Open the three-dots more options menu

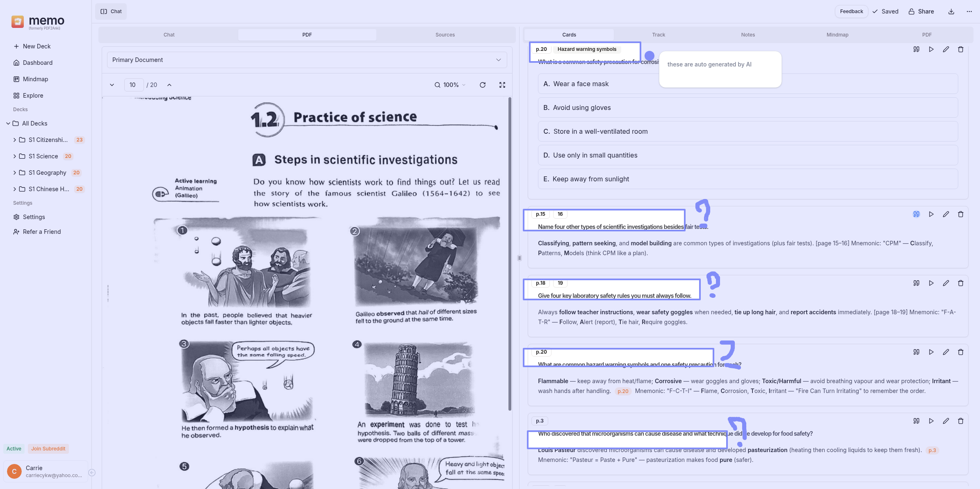969,11
